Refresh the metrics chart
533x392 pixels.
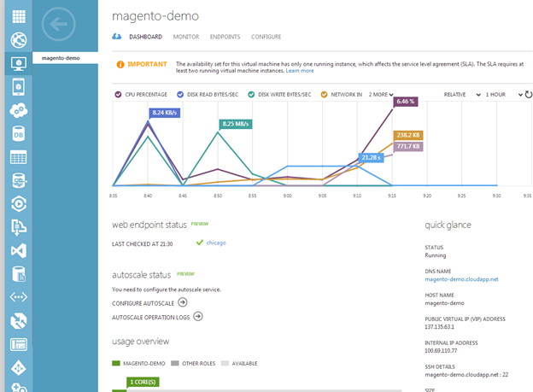click(x=527, y=94)
